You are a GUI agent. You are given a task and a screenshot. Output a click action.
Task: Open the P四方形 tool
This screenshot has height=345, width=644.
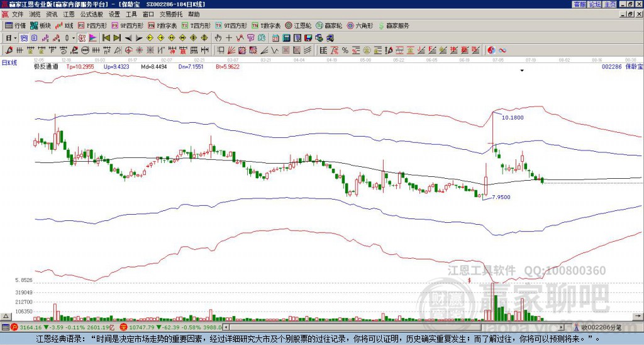click(92, 25)
